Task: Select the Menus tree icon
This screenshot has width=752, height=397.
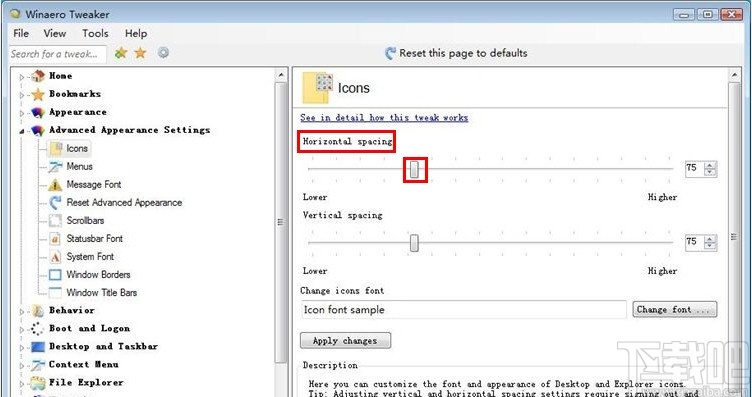Action: (x=55, y=167)
